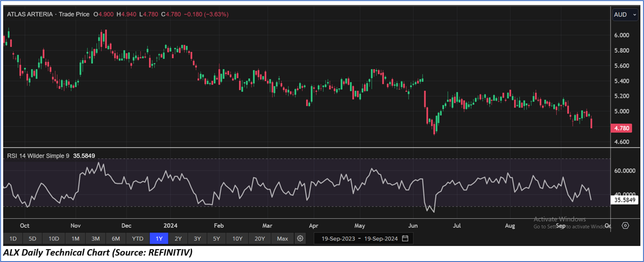Switch to the 5D time range
The image size is (644, 262).
[x=32, y=239]
